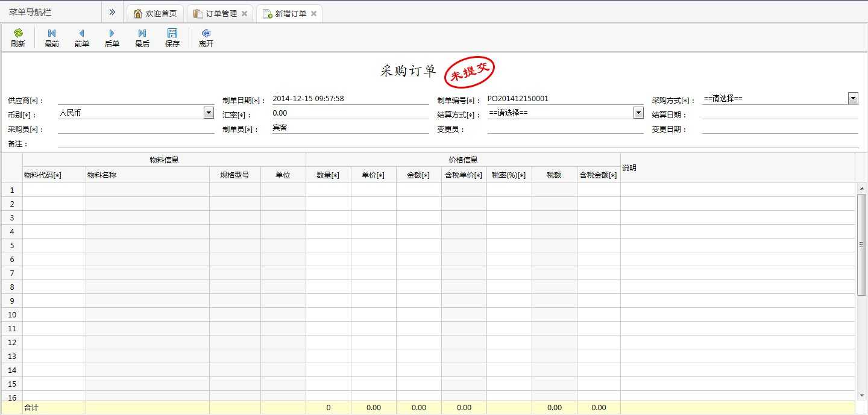Select the 新增订单 tab
This screenshot has height=415, width=868.
pyautogui.click(x=289, y=13)
